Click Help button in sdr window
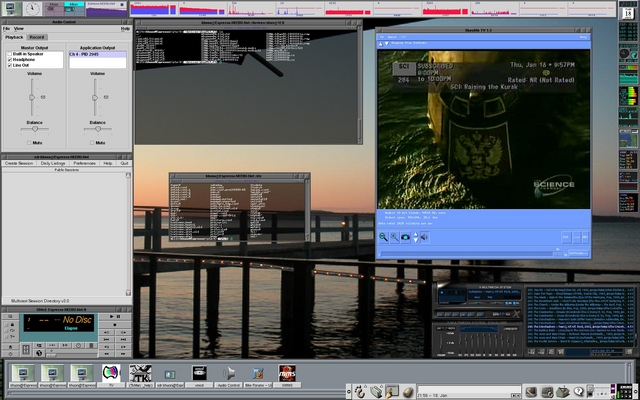This screenshot has height=400, width=640. coord(108,163)
